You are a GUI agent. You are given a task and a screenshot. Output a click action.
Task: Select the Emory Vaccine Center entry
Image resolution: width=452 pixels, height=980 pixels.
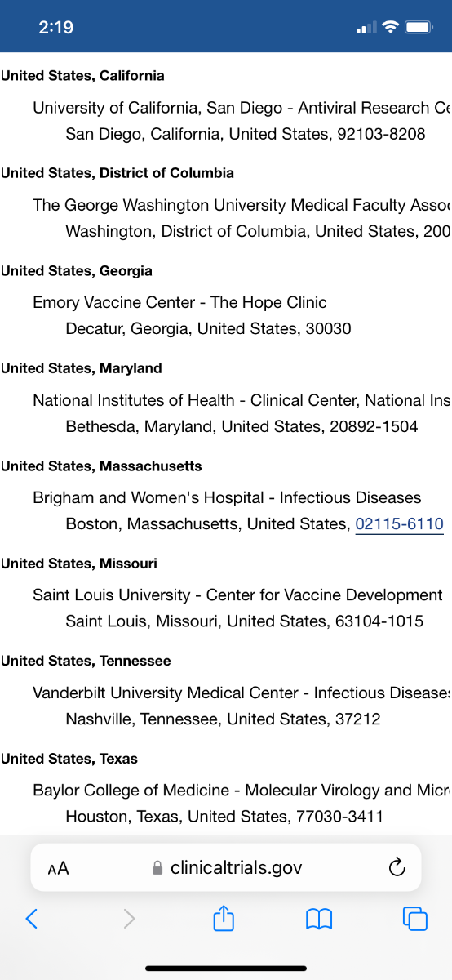tap(179, 303)
